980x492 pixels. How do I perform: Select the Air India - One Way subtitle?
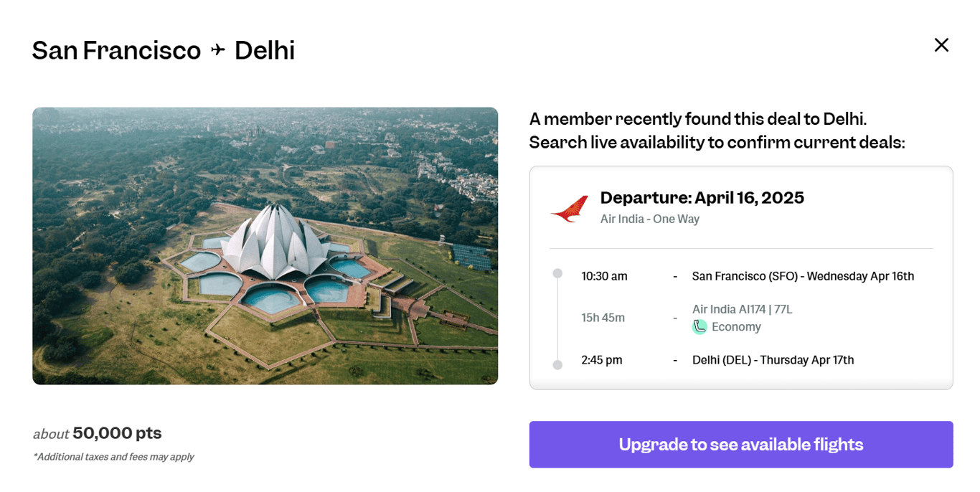649,219
